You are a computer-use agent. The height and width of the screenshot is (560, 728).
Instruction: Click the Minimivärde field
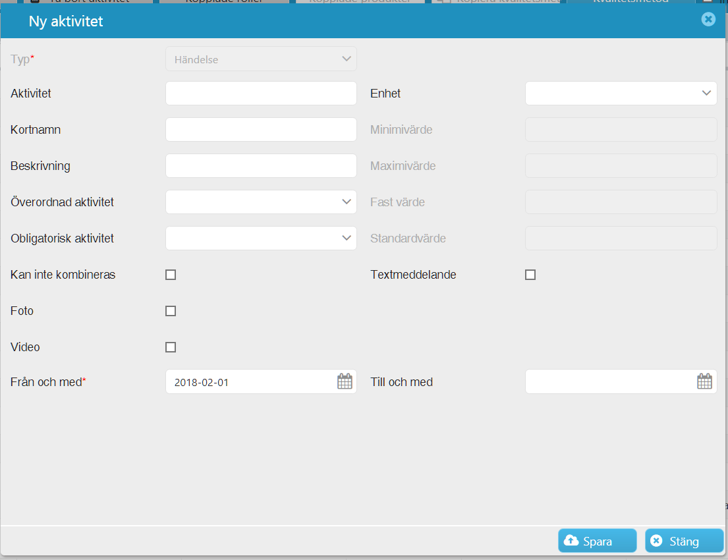pos(621,130)
